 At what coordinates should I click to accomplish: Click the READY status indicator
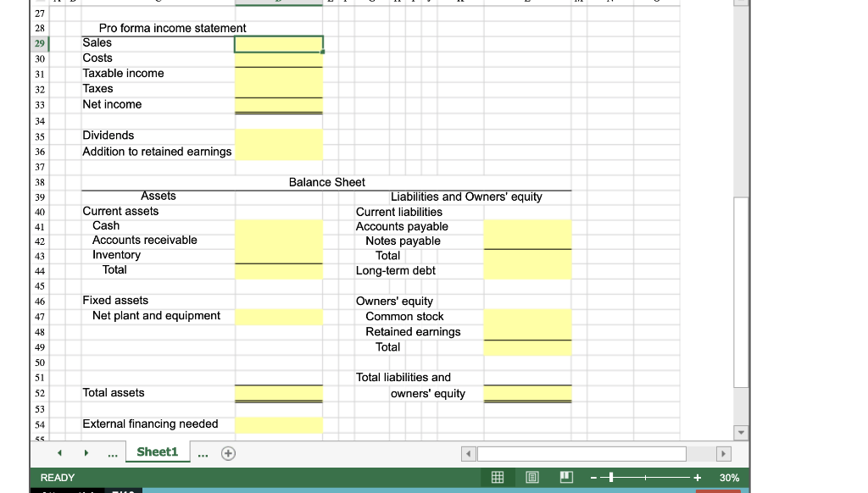58,478
